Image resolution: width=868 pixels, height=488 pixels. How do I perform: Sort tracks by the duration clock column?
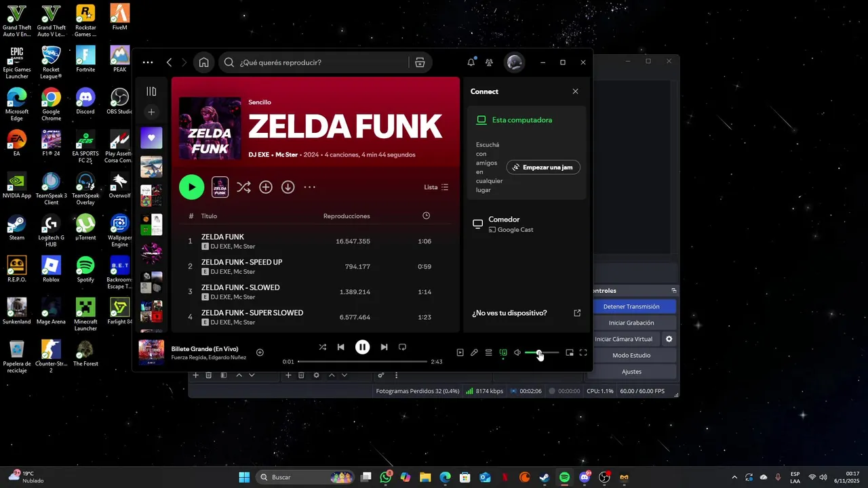click(426, 216)
